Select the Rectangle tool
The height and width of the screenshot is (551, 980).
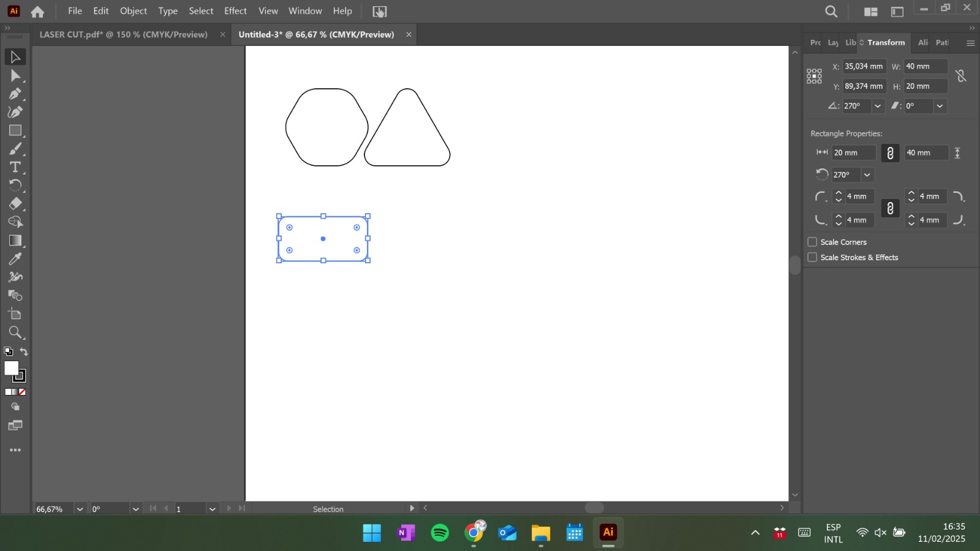tap(15, 130)
